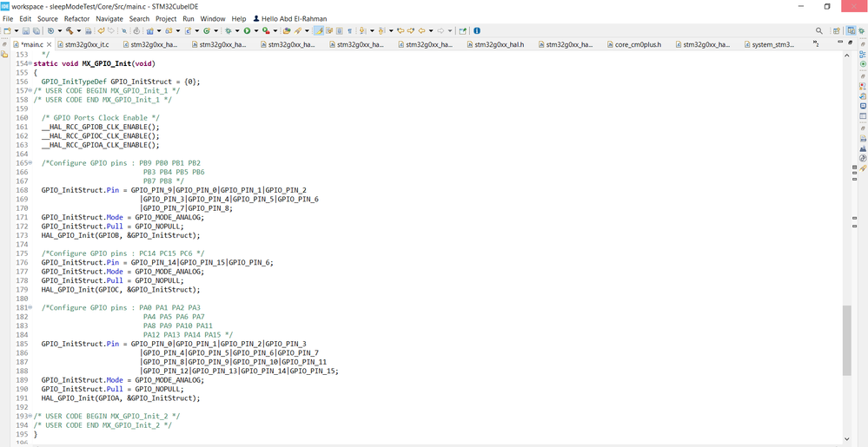This screenshot has width=868, height=447.
Task: Toggle Show Whitespace Characters pilcrow button
Action: point(349,30)
